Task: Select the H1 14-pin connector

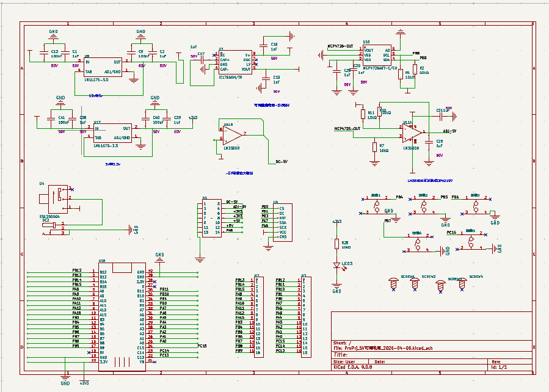Action: coord(212,219)
